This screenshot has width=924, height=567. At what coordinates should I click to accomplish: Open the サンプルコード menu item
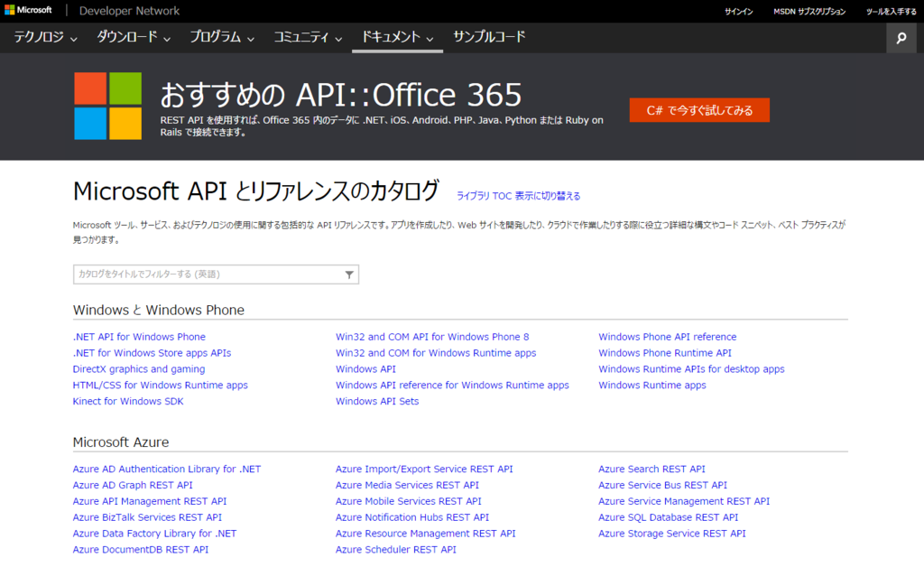489,36
